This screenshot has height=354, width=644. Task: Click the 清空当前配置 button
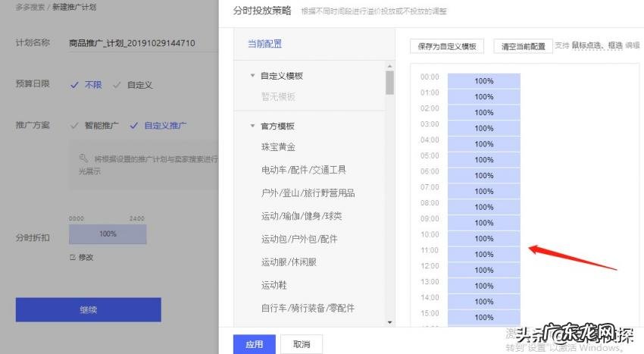(x=523, y=46)
